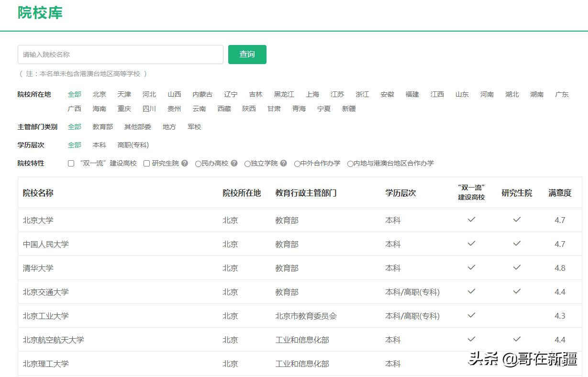The image size is (588, 377).
Task: Filter by 本科 education level
Action: point(100,145)
